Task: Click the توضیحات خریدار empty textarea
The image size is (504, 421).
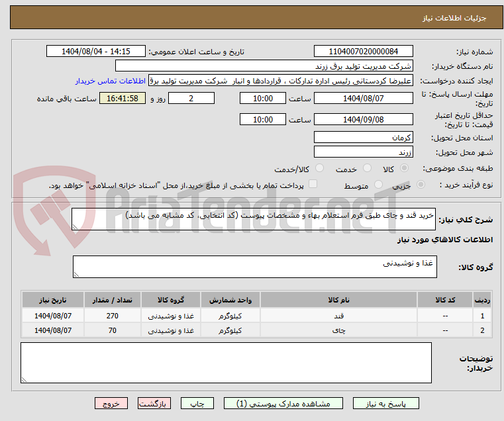Action: tap(227, 363)
